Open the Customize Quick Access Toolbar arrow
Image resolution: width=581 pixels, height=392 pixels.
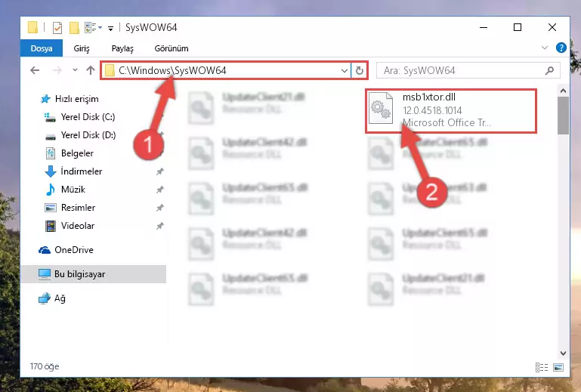click(x=110, y=28)
